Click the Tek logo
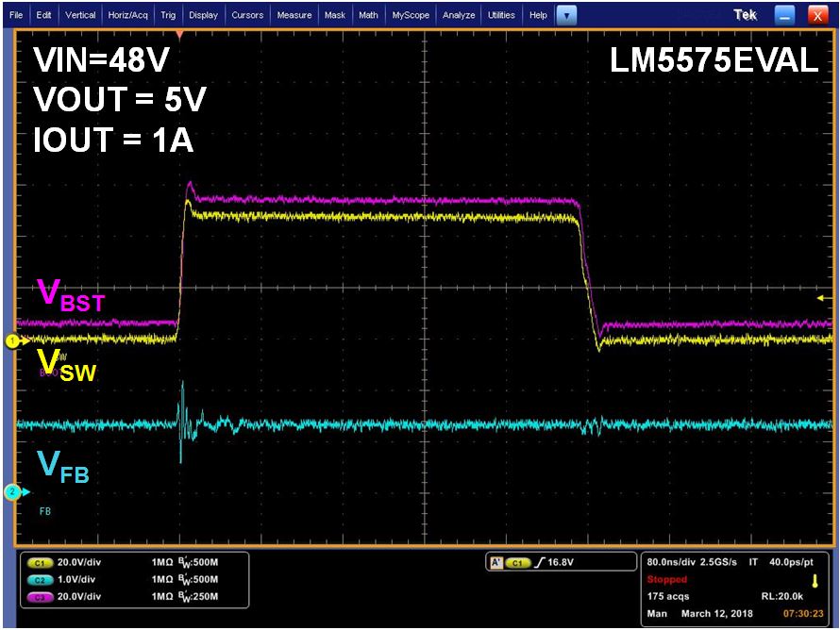The width and height of the screenshot is (840, 630). tap(746, 15)
